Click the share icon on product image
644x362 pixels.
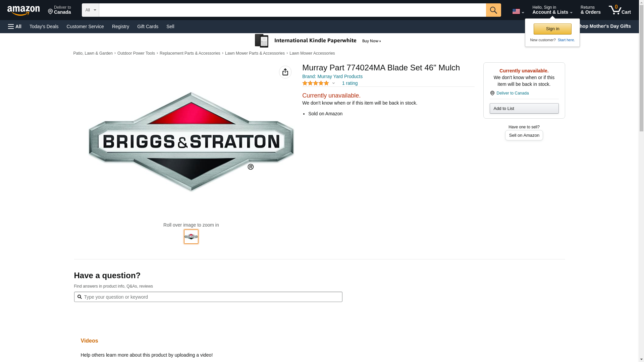click(285, 72)
